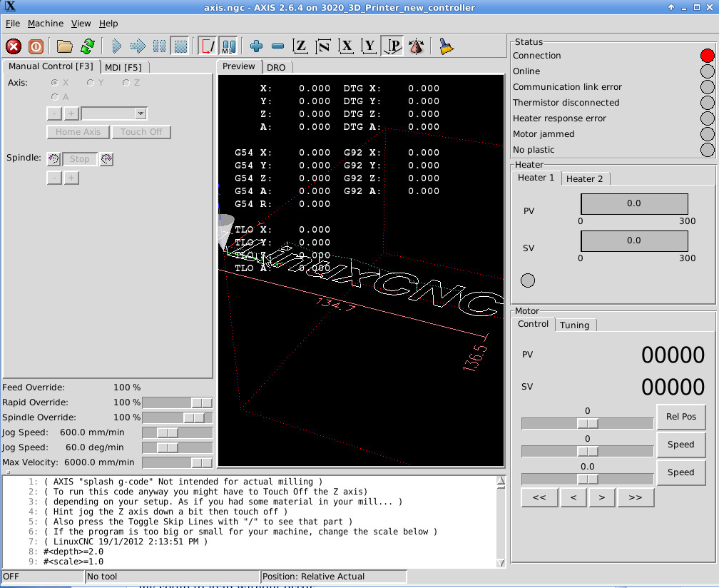
Task: Switch to the DRO tab
Action: tap(276, 67)
